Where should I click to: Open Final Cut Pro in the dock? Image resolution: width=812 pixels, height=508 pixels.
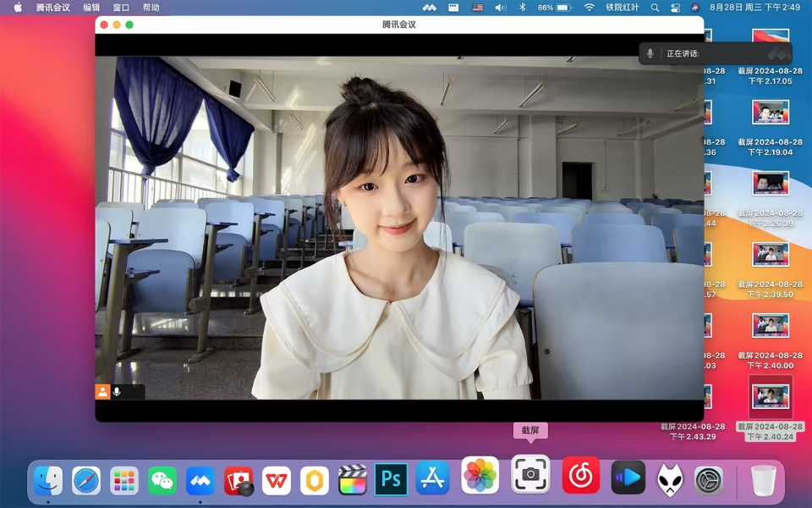(353, 481)
